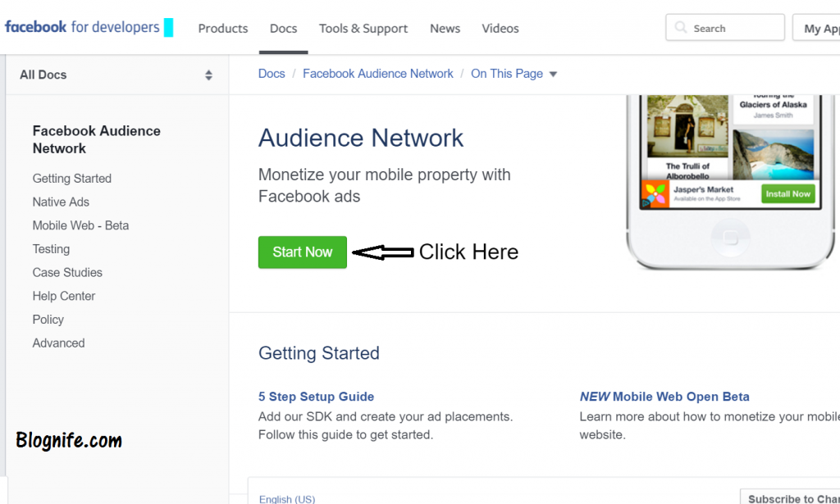Screen dimensions: 840x504
Task: Click the green Start Now button
Action: coord(303,252)
